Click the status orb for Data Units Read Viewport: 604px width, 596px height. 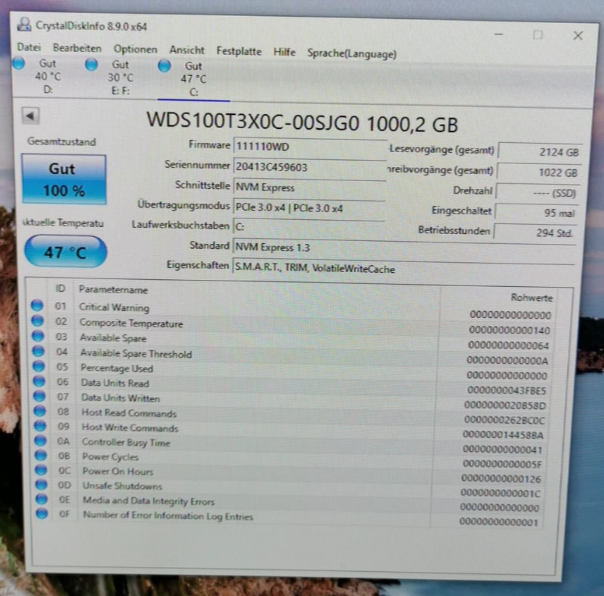39,381
